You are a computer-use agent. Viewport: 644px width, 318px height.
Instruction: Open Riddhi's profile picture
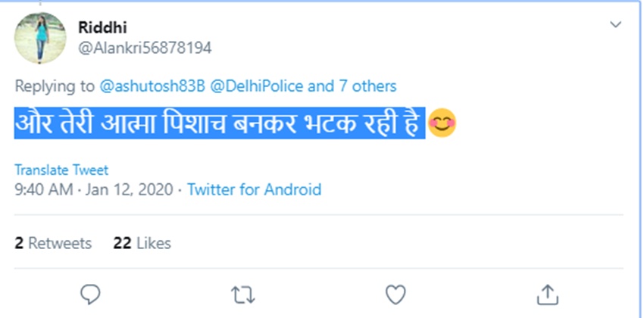tap(41, 38)
